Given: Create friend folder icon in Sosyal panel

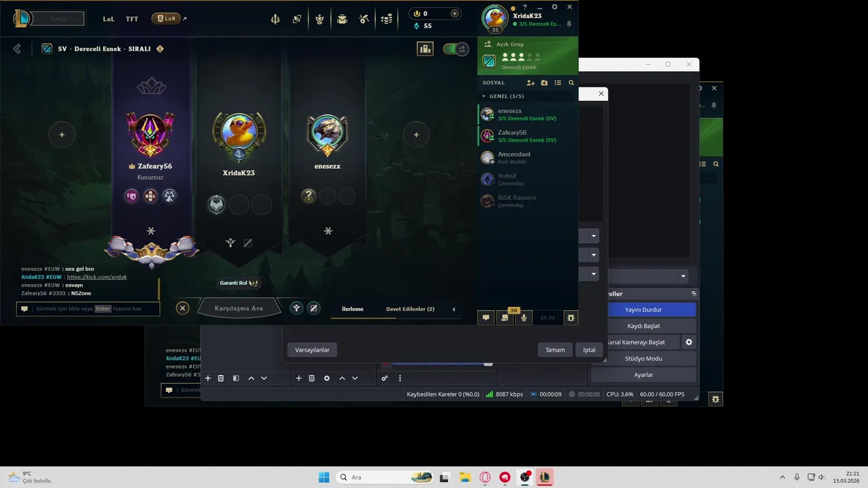Looking at the screenshot, I should click(545, 83).
